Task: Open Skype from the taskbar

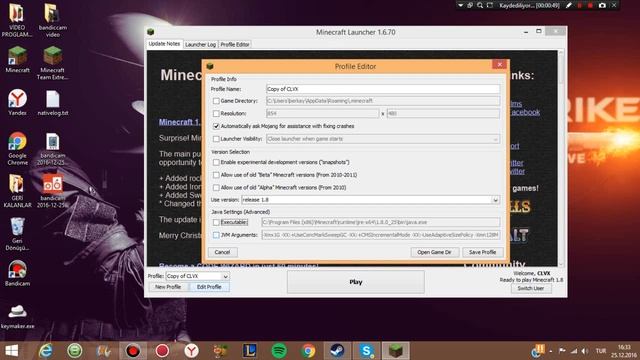Action: click(x=367, y=351)
